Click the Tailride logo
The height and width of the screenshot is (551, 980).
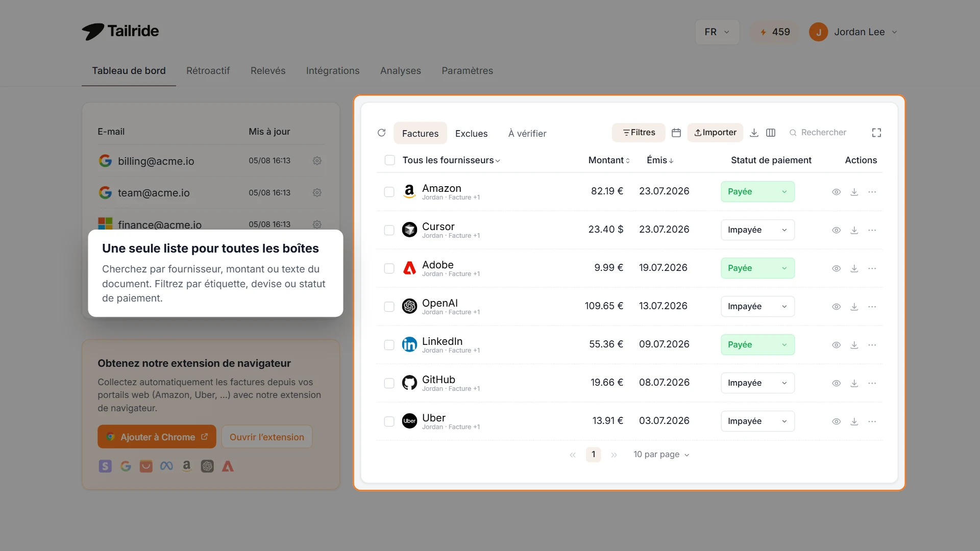[120, 31]
